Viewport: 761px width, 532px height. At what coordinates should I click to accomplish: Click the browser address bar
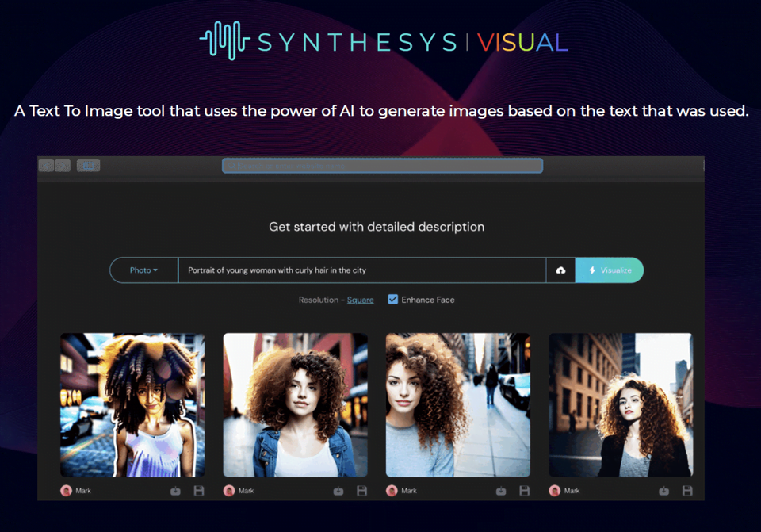tap(382, 165)
